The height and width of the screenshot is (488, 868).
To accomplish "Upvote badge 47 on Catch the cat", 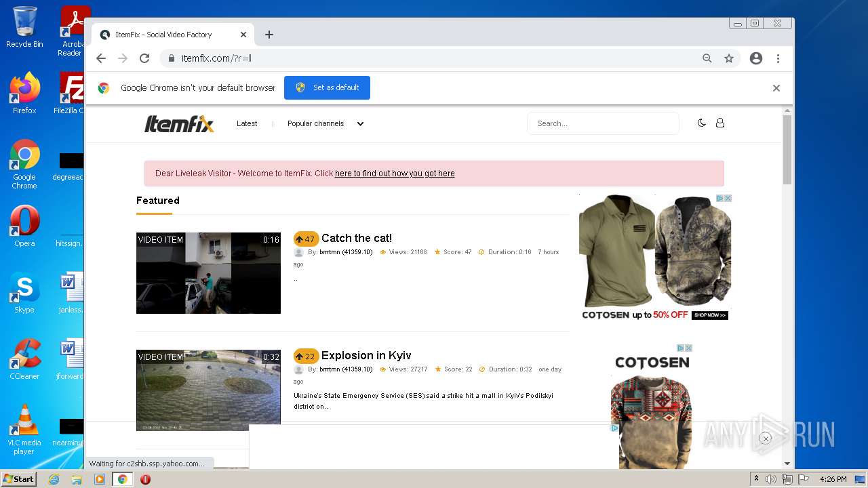I will (x=306, y=239).
